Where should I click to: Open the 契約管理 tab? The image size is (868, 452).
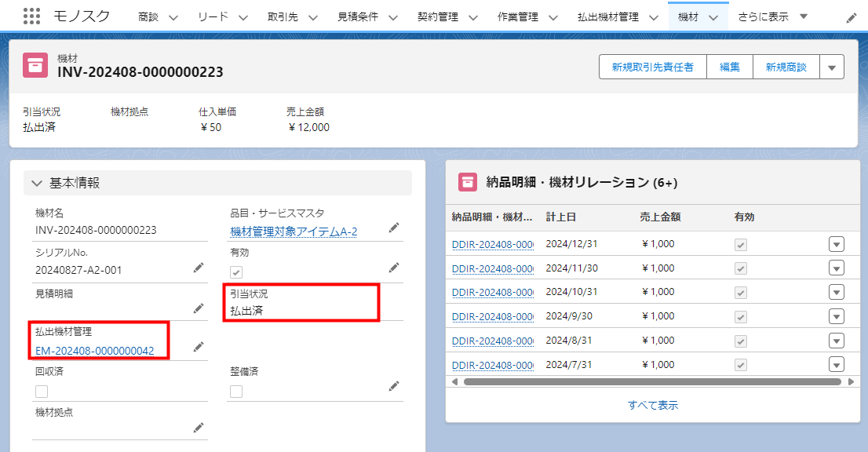tap(439, 16)
